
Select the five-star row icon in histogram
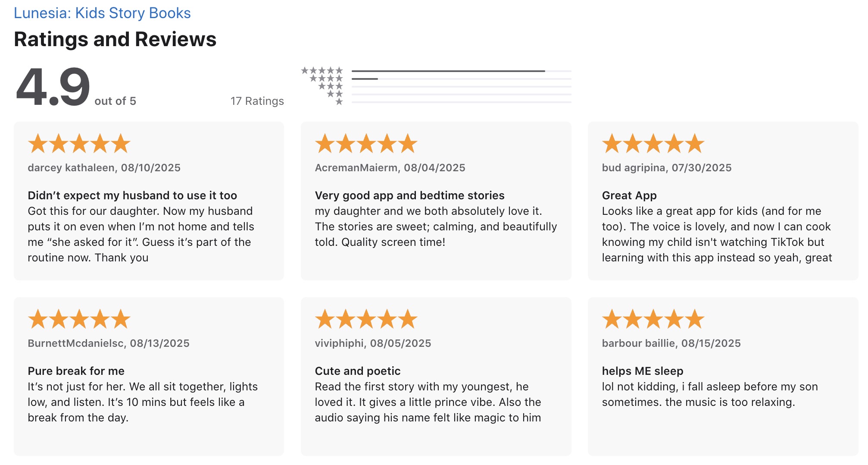click(322, 70)
